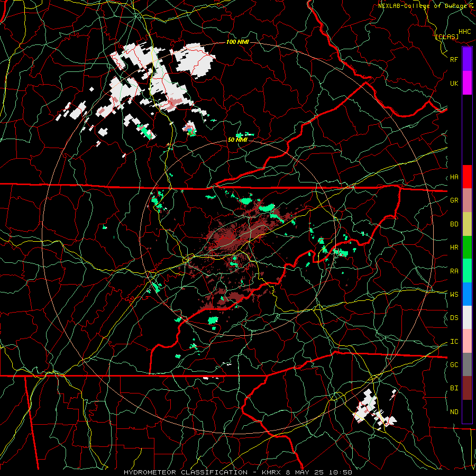Viewport: 476px width, 476px height.
Task: Select the dusty pink GR legend color block
Action: (x=467, y=200)
